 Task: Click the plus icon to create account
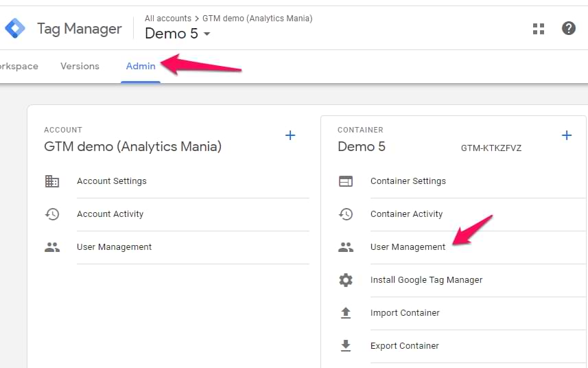click(290, 135)
